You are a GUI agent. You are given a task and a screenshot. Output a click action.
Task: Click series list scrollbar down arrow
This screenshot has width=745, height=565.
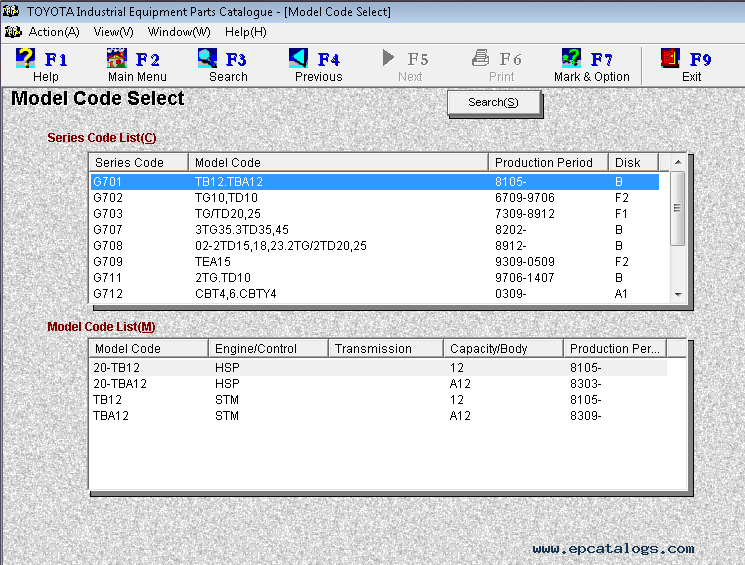[678, 295]
